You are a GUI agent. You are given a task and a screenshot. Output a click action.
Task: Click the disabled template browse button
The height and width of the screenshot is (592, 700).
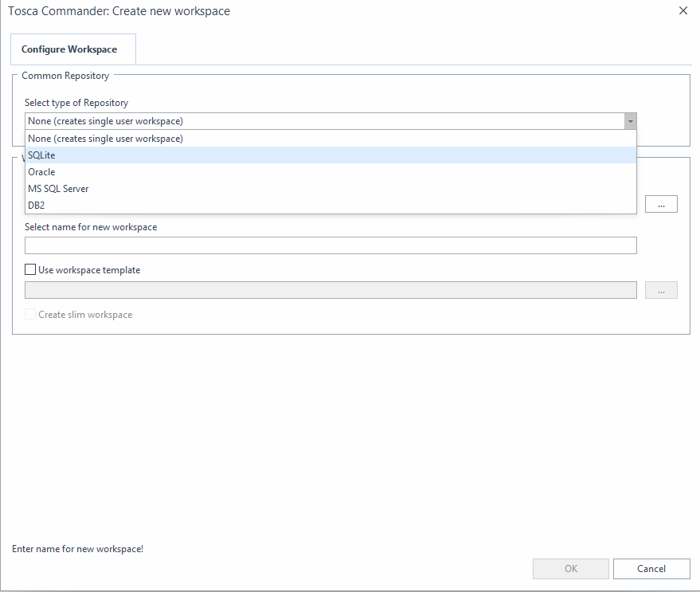click(661, 290)
